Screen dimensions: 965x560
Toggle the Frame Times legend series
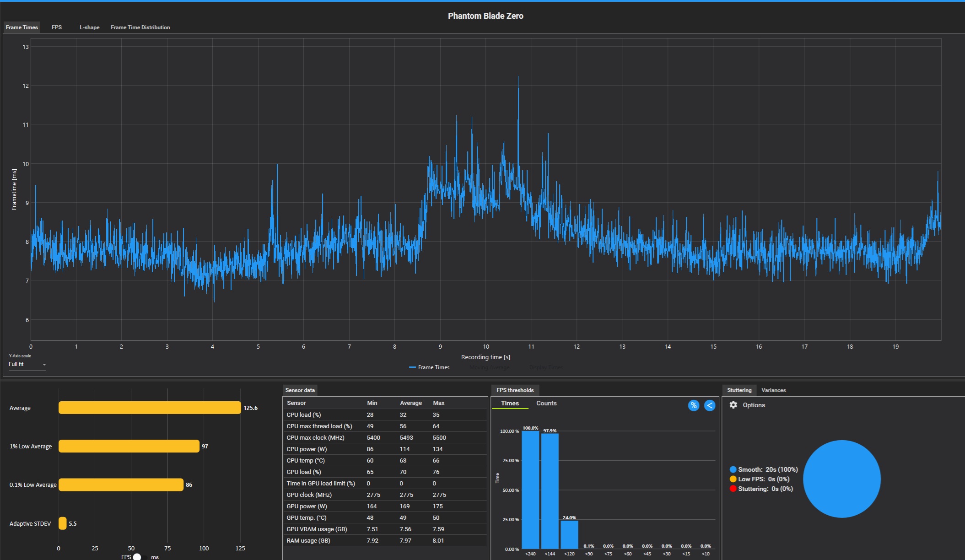429,367
